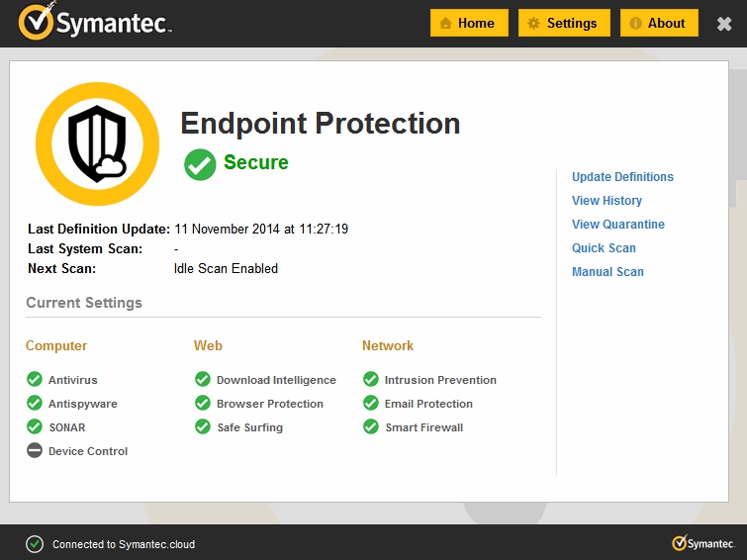Viewport: 747px width, 560px height.
Task: Open the Settings page
Action: 561,23
